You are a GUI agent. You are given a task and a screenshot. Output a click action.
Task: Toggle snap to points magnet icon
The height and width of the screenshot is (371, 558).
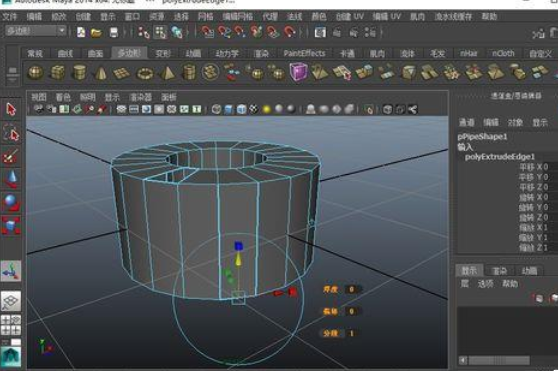[x=240, y=32]
